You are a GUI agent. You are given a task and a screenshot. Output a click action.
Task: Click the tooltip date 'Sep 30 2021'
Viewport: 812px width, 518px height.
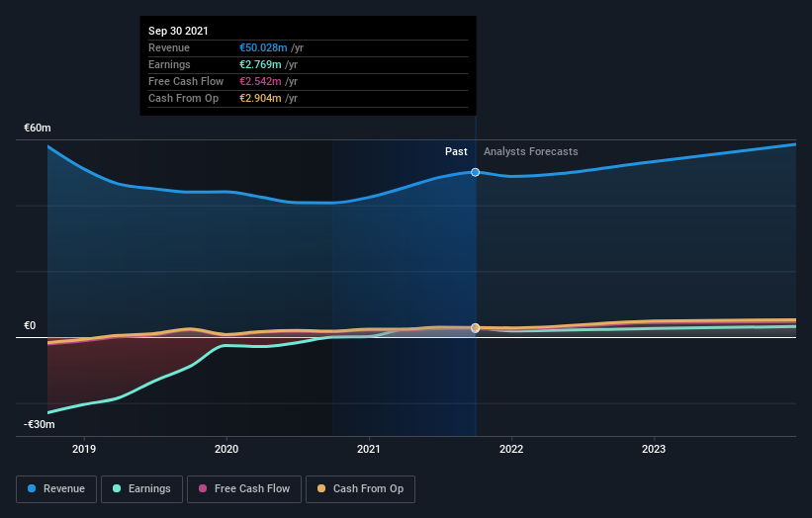pyautogui.click(x=178, y=31)
